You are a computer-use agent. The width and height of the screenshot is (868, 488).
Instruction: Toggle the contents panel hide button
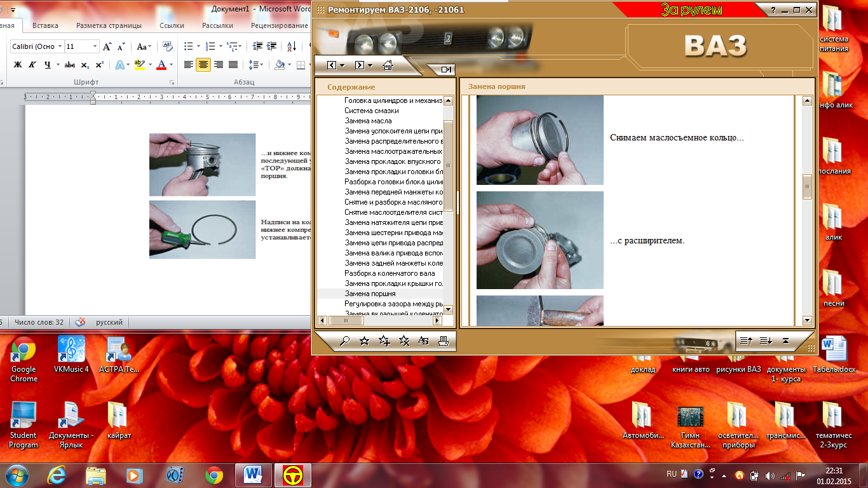pyautogui.click(x=446, y=69)
